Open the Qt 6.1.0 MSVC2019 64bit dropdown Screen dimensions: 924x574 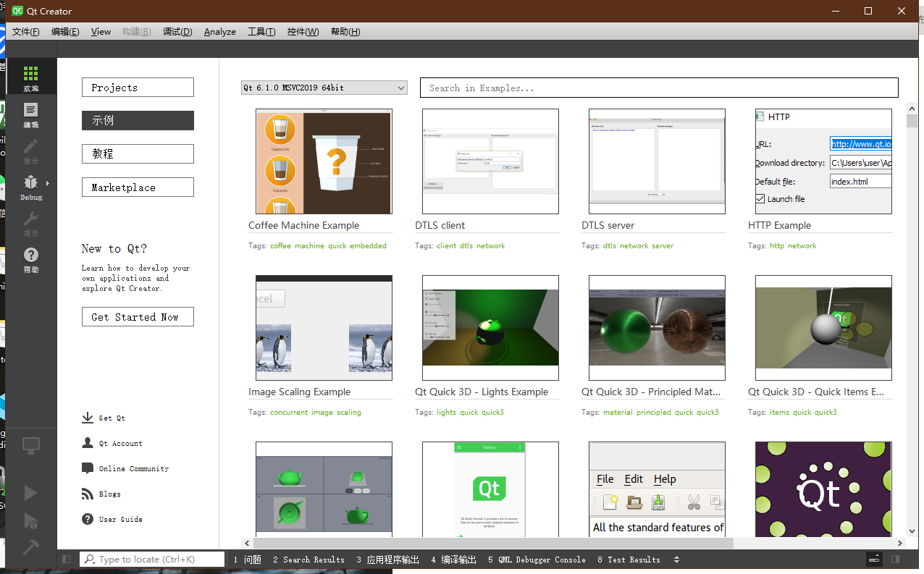[x=324, y=88]
